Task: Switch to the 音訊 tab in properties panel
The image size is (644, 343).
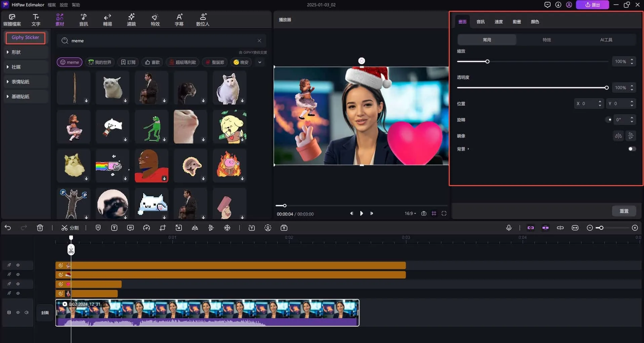Action: [x=480, y=22]
